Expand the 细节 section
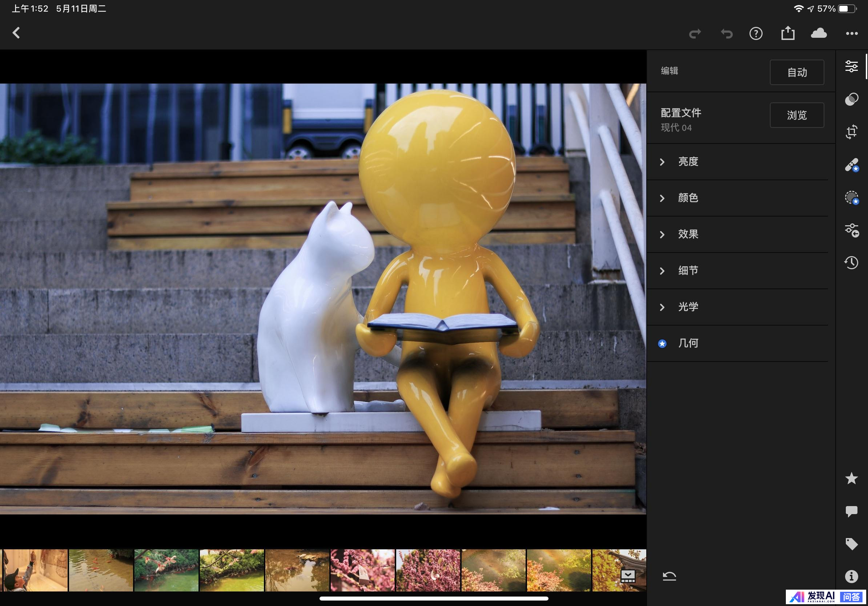Viewport: 868px width, 606px height. 737,271
